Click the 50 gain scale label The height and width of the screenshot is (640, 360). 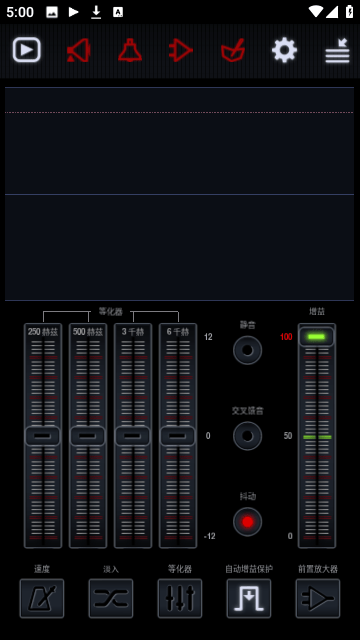click(x=288, y=436)
